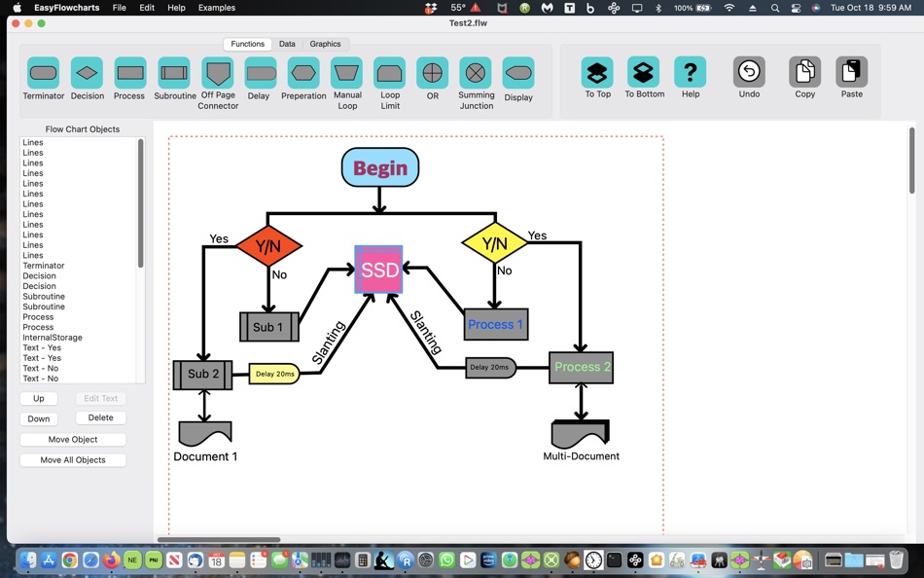Select the first Text - Yes entry
The height and width of the screenshot is (578, 924).
pyautogui.click(x=79, y=347)
